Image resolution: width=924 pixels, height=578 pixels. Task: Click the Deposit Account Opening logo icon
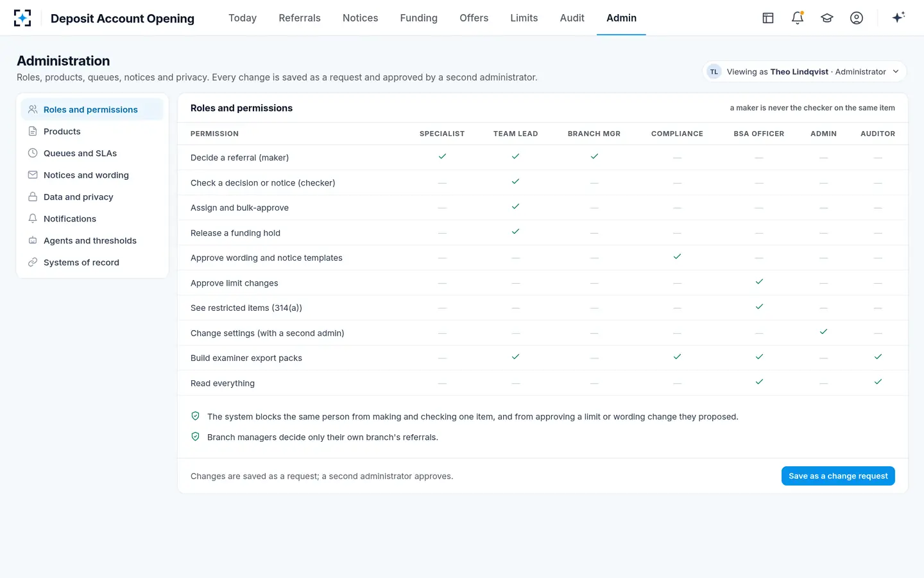click(22, 18)
